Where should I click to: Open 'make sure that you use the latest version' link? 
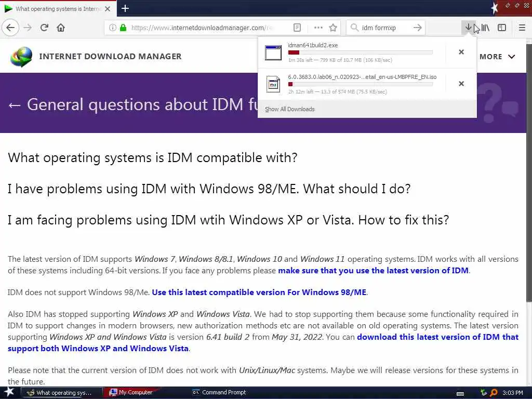coord(373,270)
